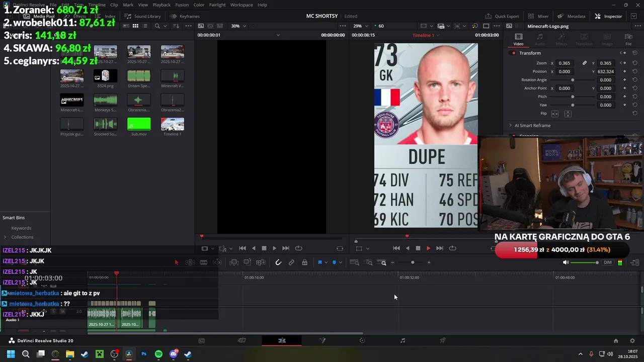
Task: Play the source viewer clip
Action: (274, 248)
